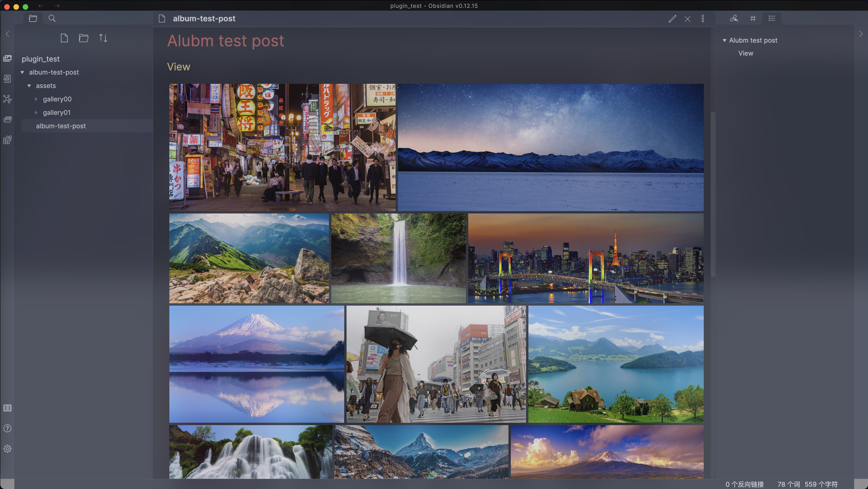Viewport: 868px width, 489px height.
Task: Open the tag pane tab
Action: 753,18
